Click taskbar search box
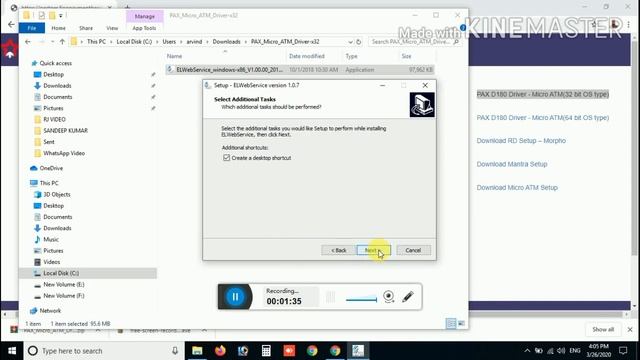 pyautogui.click(x=104, y=351)
